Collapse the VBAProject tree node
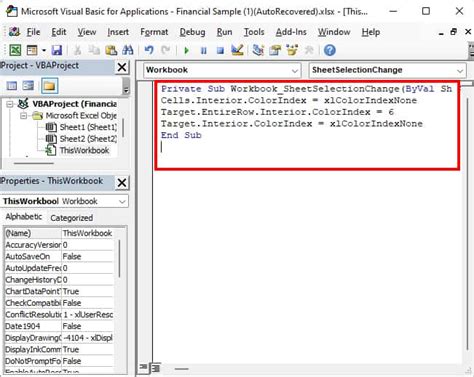 click(10, 104)
